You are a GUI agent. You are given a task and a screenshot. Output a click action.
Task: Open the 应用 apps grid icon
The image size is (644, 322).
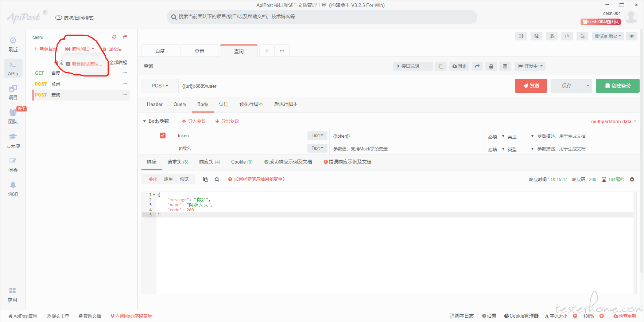click(13, 295)
